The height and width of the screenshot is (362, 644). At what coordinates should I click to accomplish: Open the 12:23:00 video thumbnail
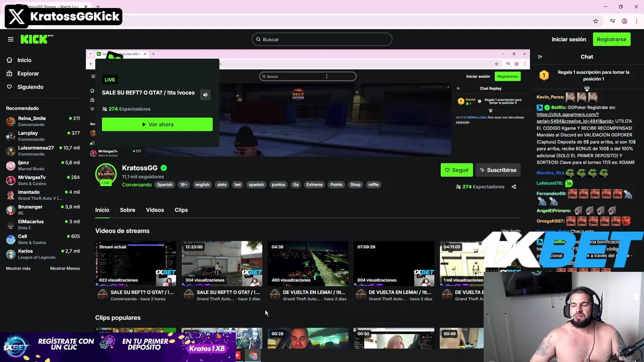pyautogui.click(x=222, y=263)
